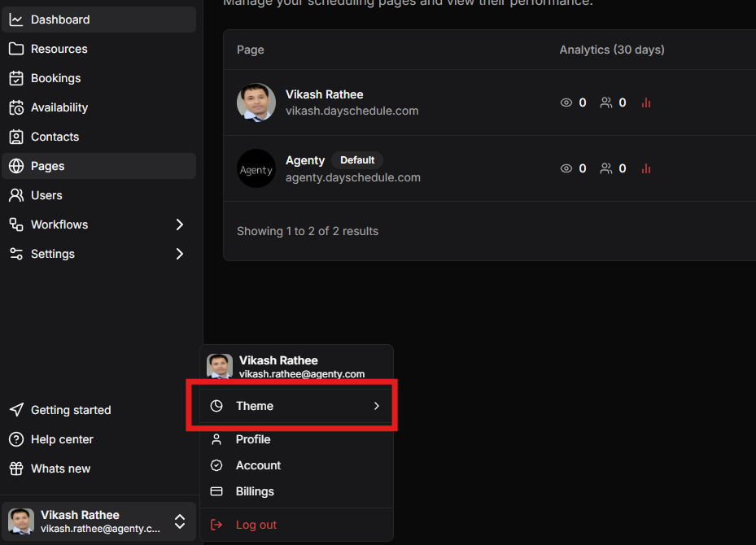Open the Dashboard chart icon
756x545 pixels.
tap(16, 20)
